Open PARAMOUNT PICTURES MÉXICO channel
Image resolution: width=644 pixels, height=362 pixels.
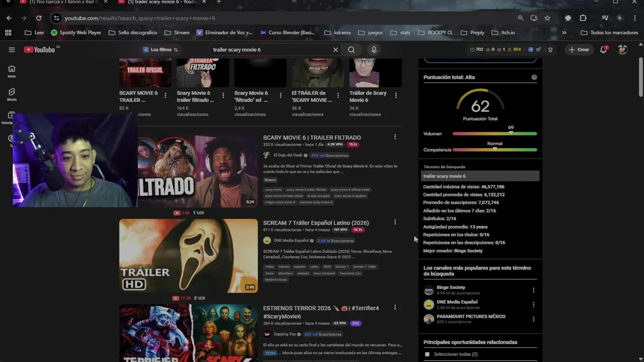tap(471, 316)
